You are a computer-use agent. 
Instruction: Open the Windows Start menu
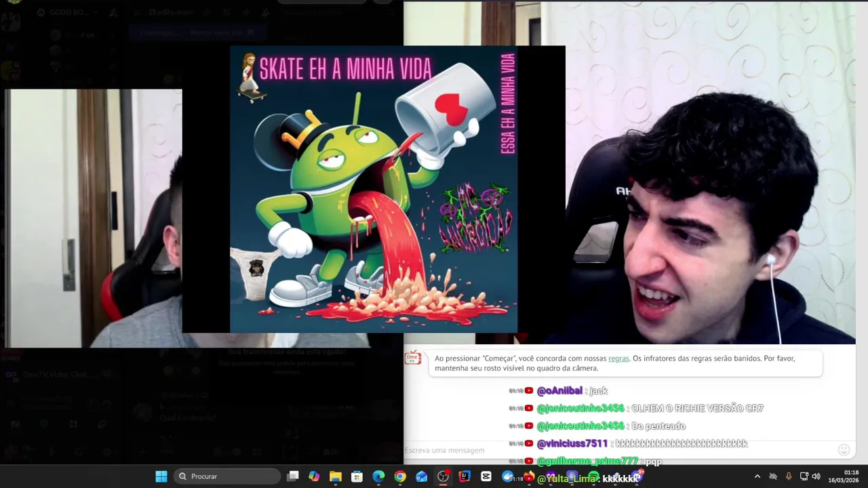(x=161, y=476)
